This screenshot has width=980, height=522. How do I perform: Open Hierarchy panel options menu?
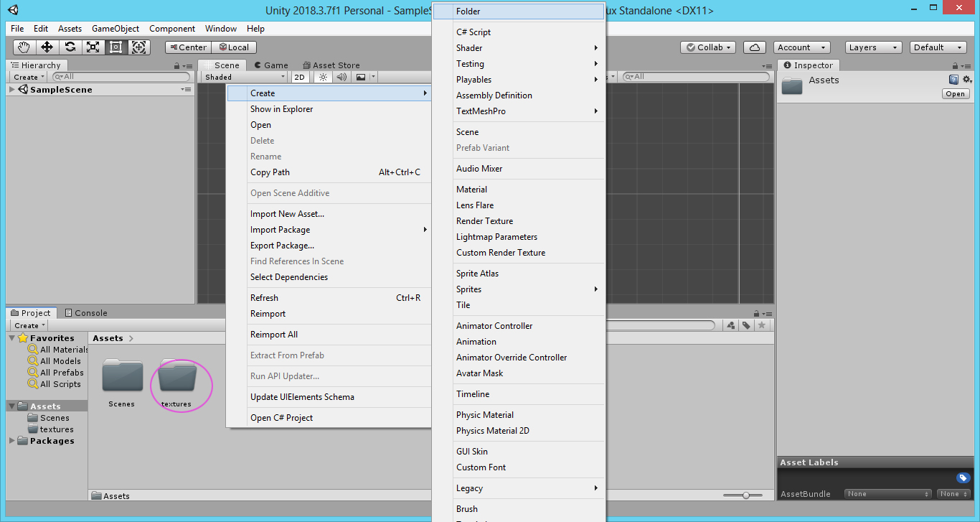(187, 66)
